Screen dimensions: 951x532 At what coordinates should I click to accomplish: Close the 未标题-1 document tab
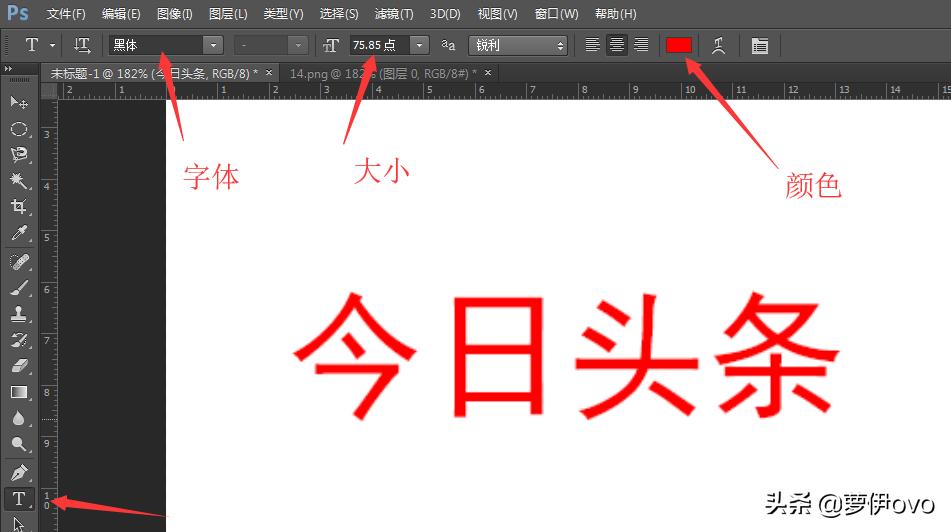pyautogui.click(x=269, y=73)
